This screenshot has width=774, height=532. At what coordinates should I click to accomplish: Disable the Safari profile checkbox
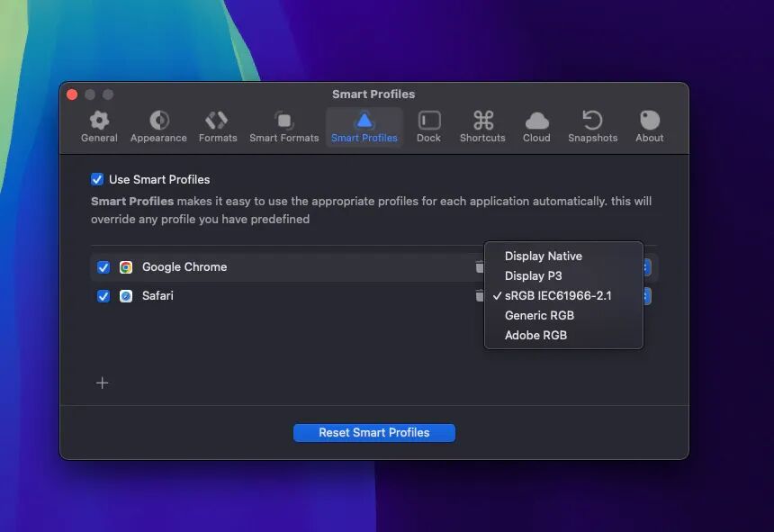point(103,296)
